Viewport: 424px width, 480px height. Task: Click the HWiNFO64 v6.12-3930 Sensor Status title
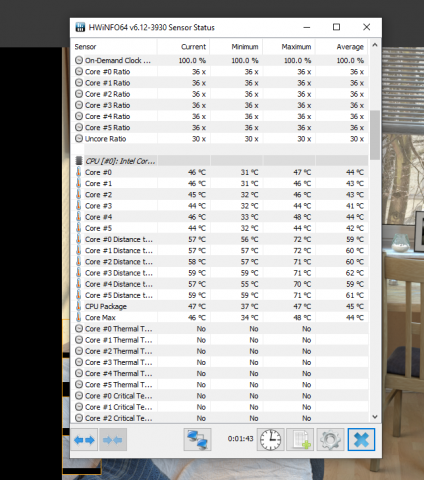point(152,27)
